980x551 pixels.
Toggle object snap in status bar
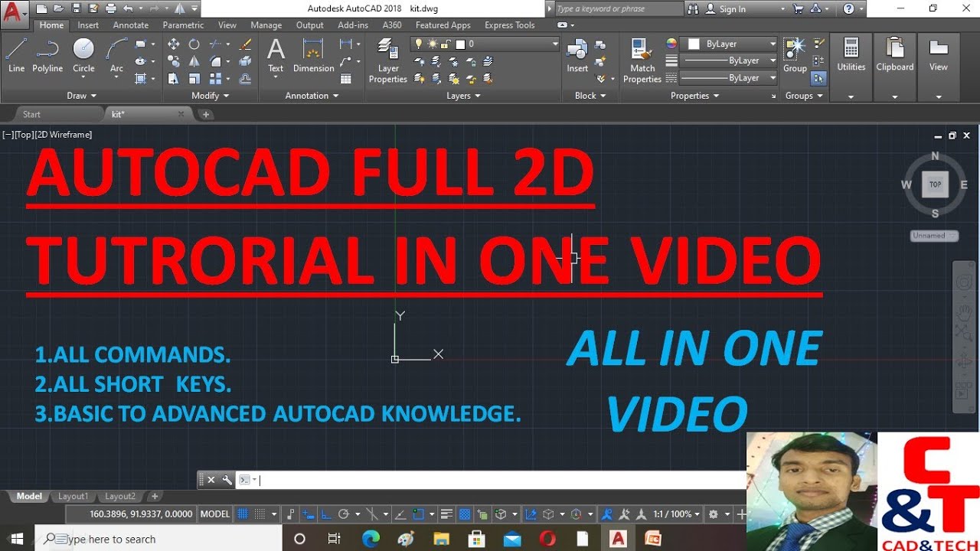(418, 514)
